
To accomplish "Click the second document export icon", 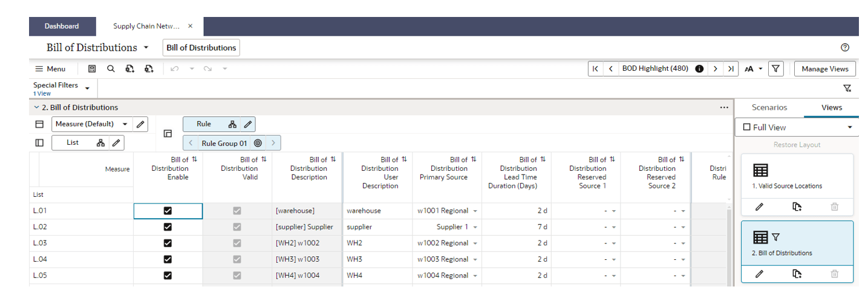I will tap(149, 69).
